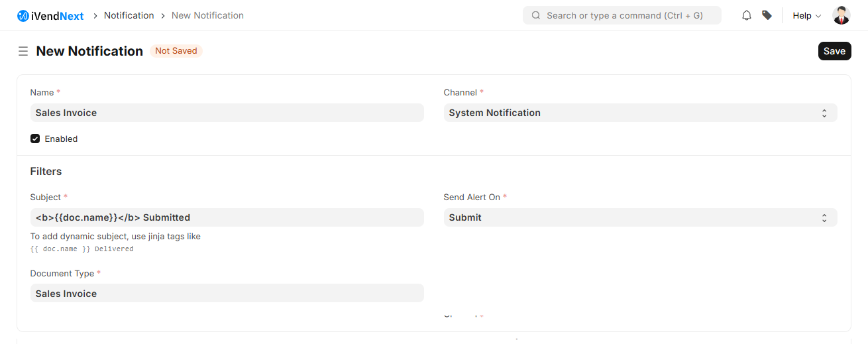The width and height of the screenshot is (868, 344).
Task: Open the notifications bell icon
Action: click(x=747, y=15)
